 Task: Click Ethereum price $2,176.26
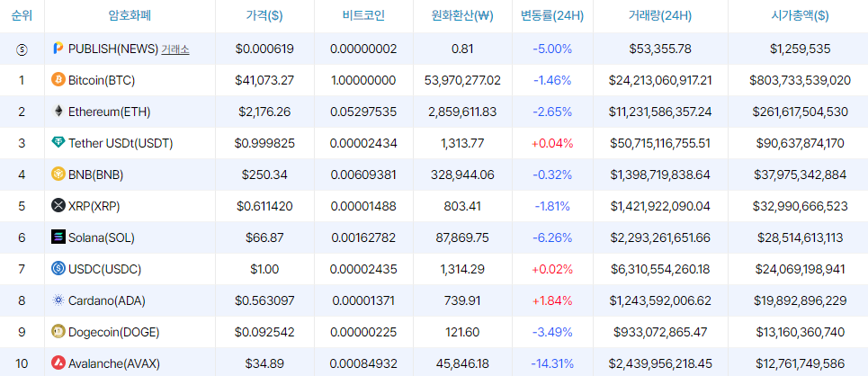[x=264, y=112]
